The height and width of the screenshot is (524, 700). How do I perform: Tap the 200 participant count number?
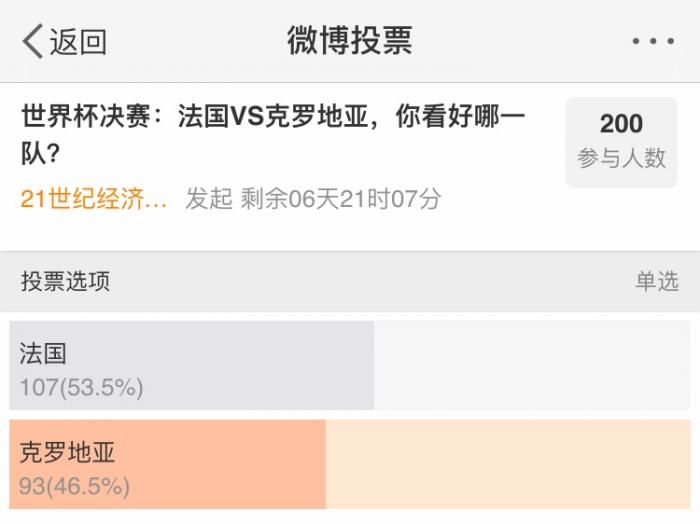click(x=621, y=124)
